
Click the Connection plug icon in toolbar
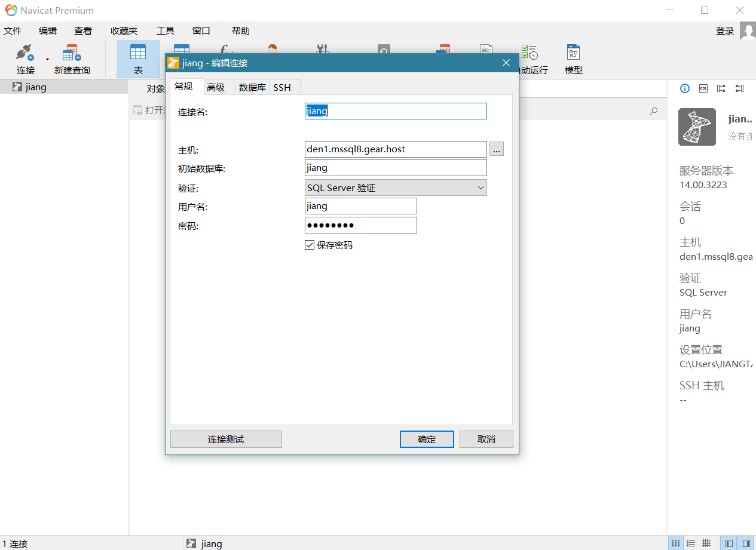click(x=25, y=53)
